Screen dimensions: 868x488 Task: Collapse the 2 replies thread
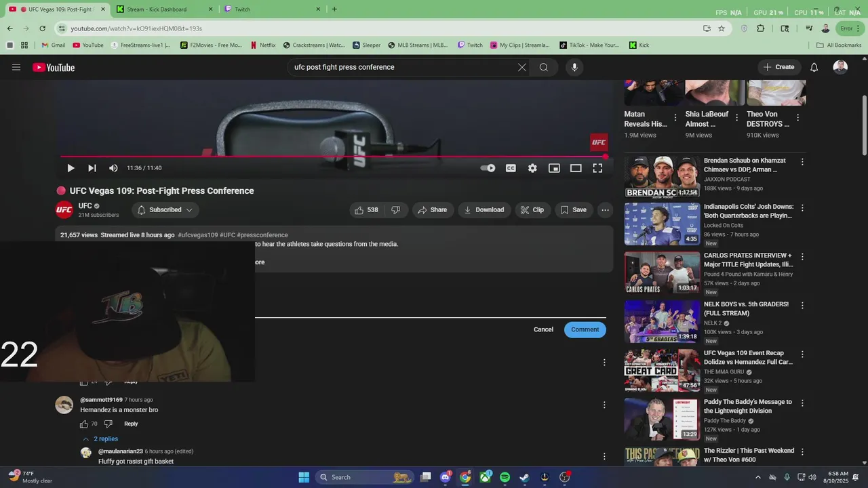click(100, 439)
